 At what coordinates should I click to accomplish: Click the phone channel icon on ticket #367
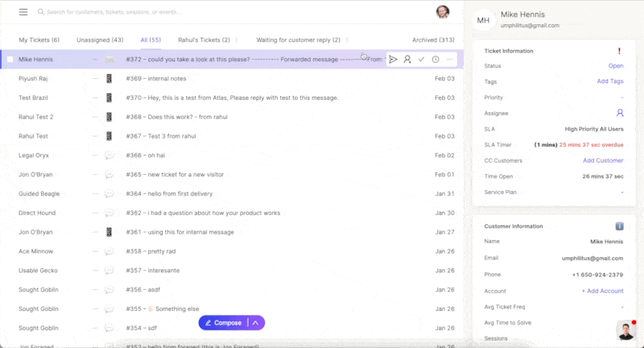click(109, 136)
